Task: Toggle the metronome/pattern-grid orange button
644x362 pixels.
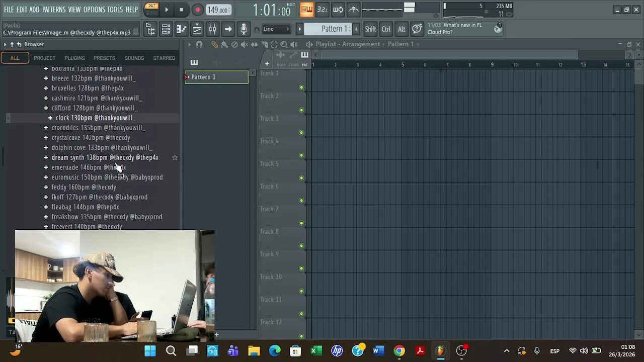Action: point(306,9)
